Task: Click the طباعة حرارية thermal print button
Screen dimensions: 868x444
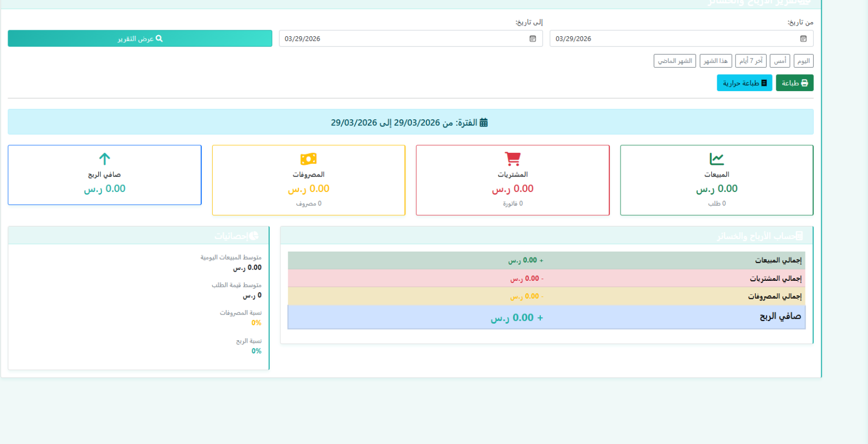Action: 744,83
